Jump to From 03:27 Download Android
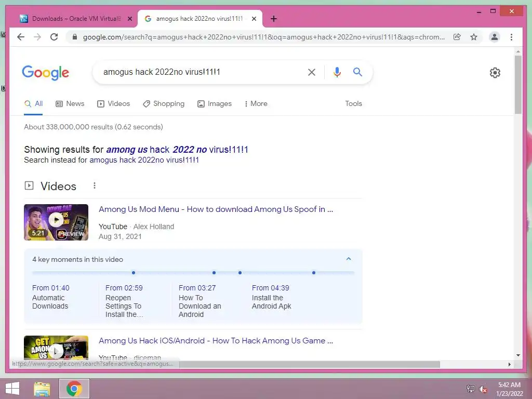Viewport: 532px width, 399px height. pyautogui.click(x=200, y=301)
